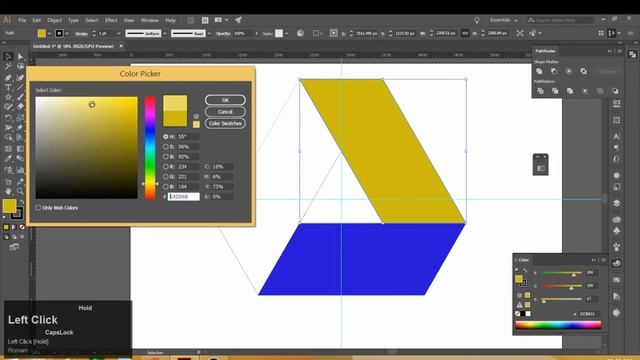Image resolution: width=640 pixels, height=360 pixels.
Task: Click Exclude shape mode in Pathfinder
Action: [x=584, y=71]
